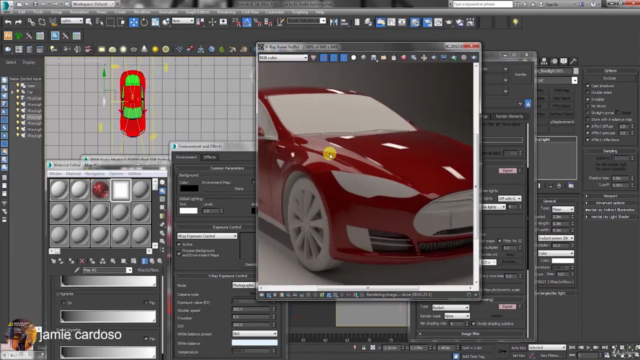Click the Key Filters button
Image resolution: width=640 pixels, height=360 pixels.
(550, 356)
